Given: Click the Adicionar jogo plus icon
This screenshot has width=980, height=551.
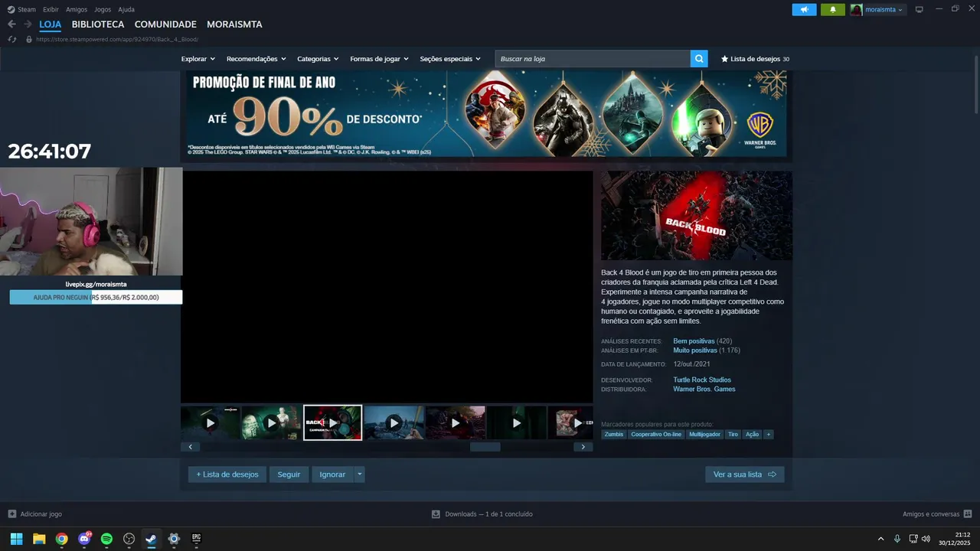Looking at the screenshot, I should point(11,514).
